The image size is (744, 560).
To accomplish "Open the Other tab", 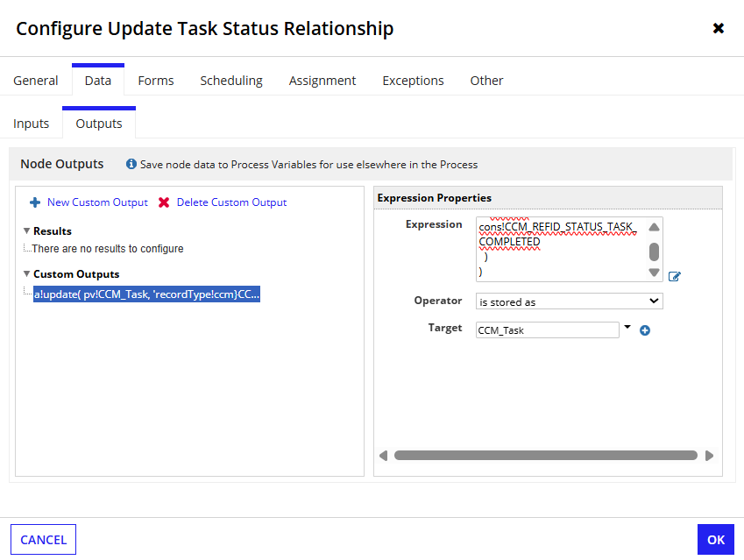I will tap(486, 81).
